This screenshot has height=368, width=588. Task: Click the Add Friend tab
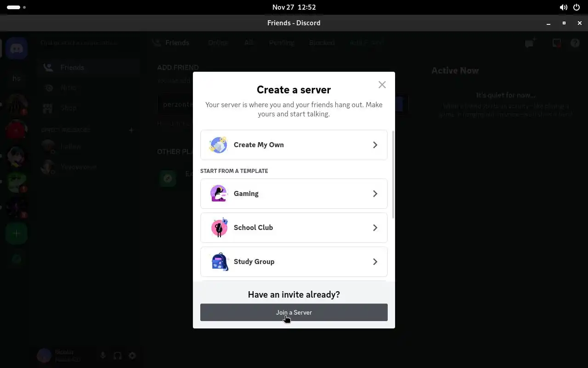(x=366, y=42)
